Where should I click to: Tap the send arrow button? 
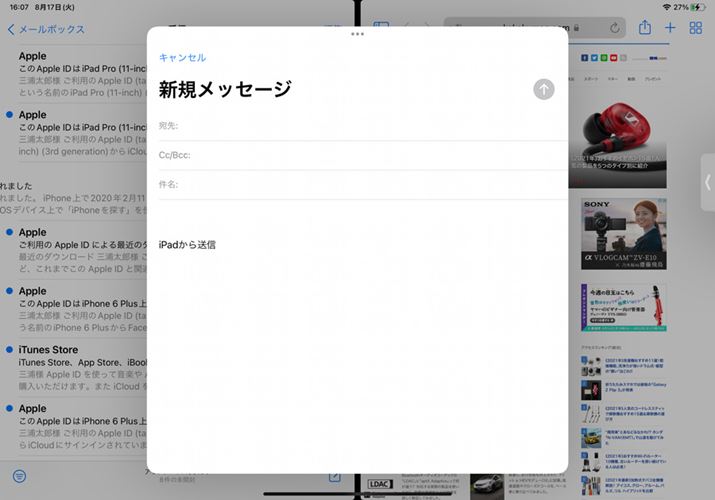pyautogui.click(x=543, y=89)
